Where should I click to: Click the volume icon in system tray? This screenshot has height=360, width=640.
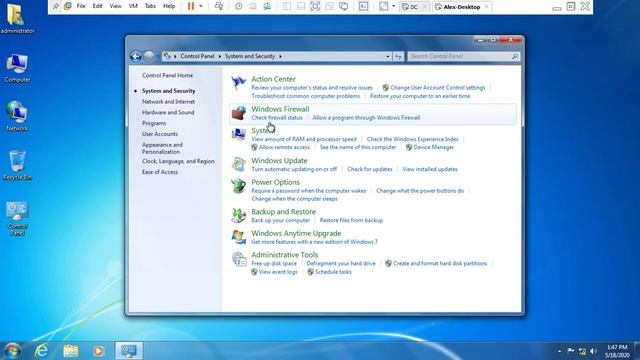pyautogui.click(x=593, y=351)
